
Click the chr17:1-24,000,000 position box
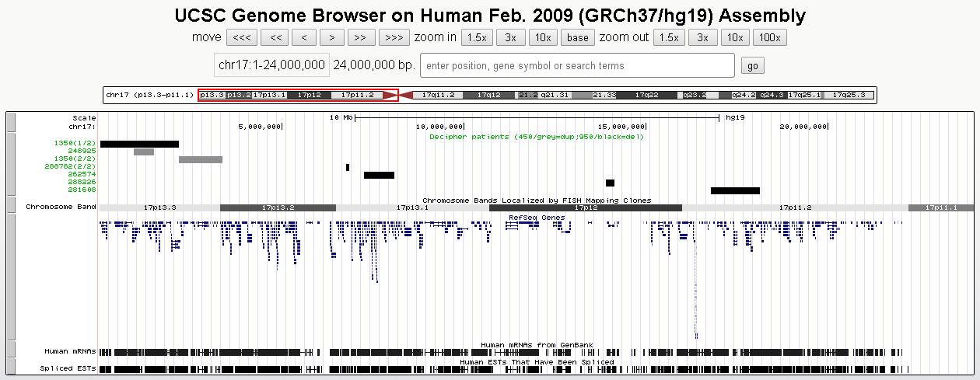pos(271,65)
